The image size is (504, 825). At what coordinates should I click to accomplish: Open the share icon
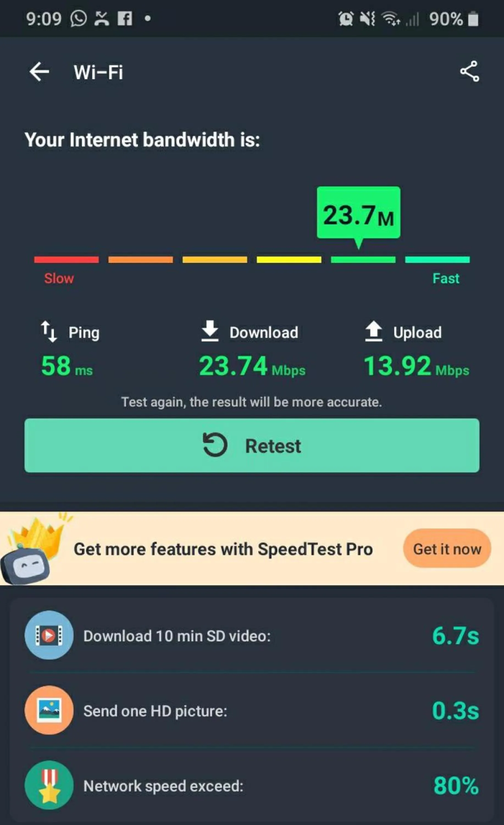click(470, 71)
